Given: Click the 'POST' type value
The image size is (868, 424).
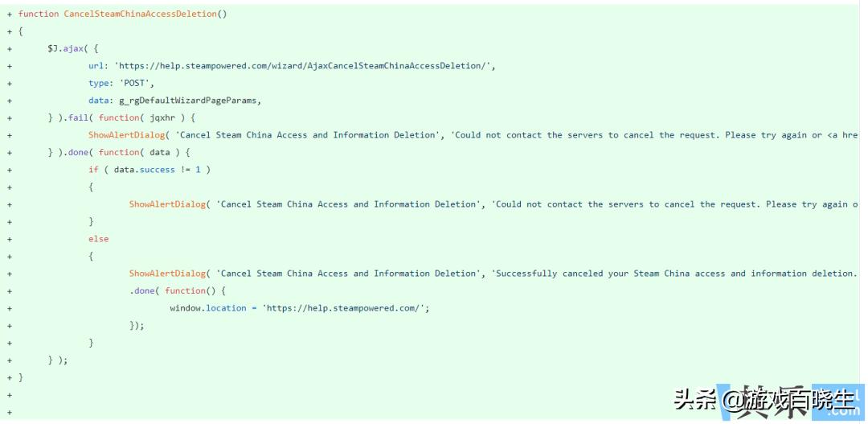Looking at the screenshot, I should coord(136,83).
